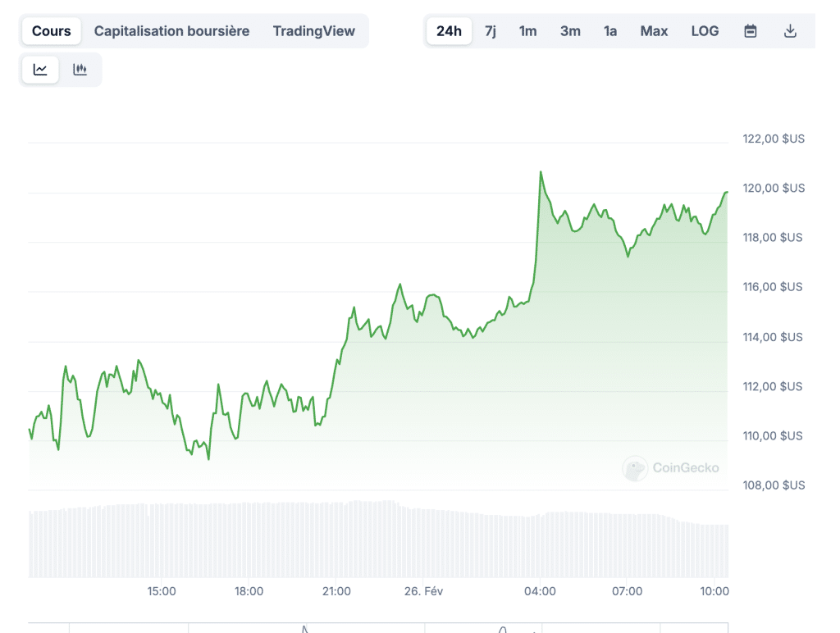
Task: Click the 15:00 time axis label
Action: (162, 591)
